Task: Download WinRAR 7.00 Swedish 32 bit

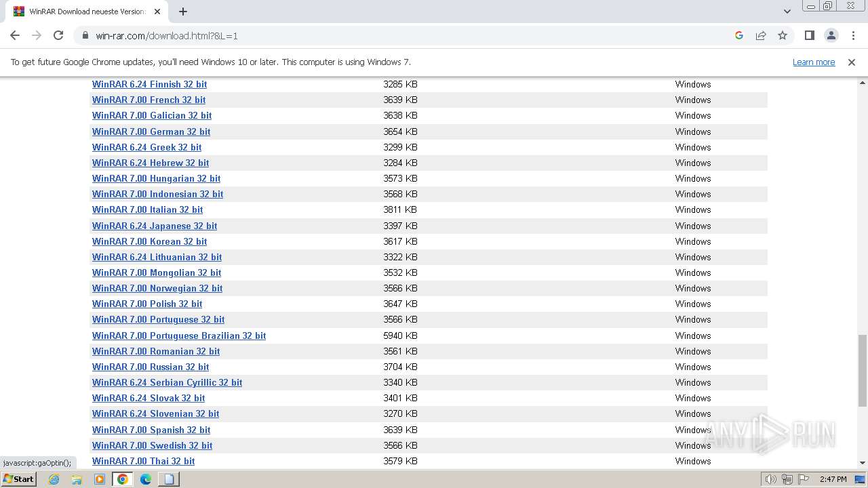Action: pos(152,445)
